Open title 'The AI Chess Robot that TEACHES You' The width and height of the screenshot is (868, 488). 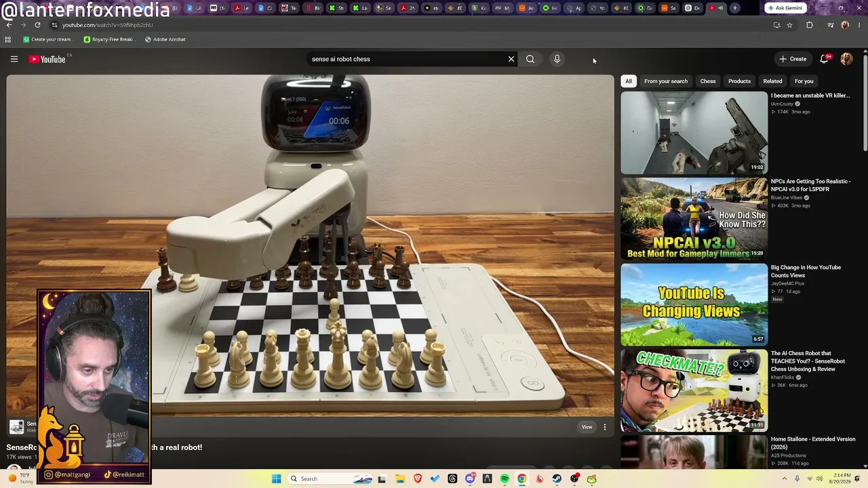click(808, 361)
